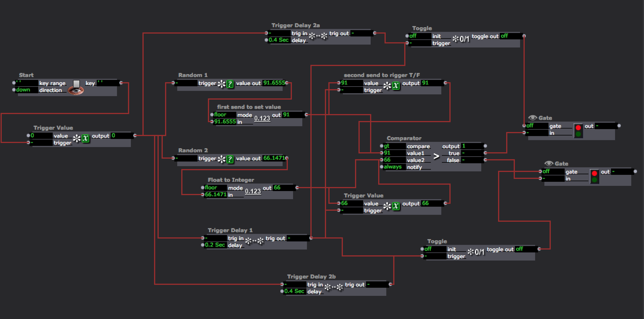This screenshot has width=644, height=319.
Task: Click the 'toggle out' off value of the upper Toggle
Action: [x=511, y=36]
